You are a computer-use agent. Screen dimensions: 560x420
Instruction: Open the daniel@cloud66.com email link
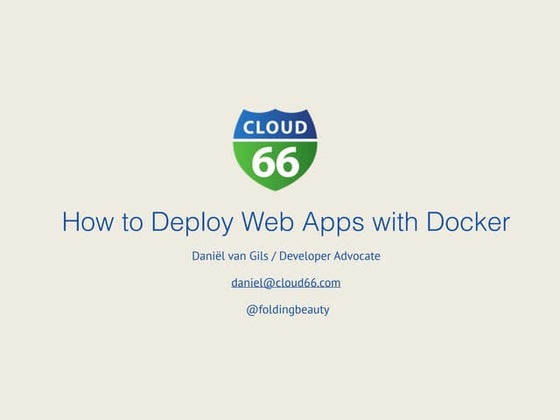point(286,282)
